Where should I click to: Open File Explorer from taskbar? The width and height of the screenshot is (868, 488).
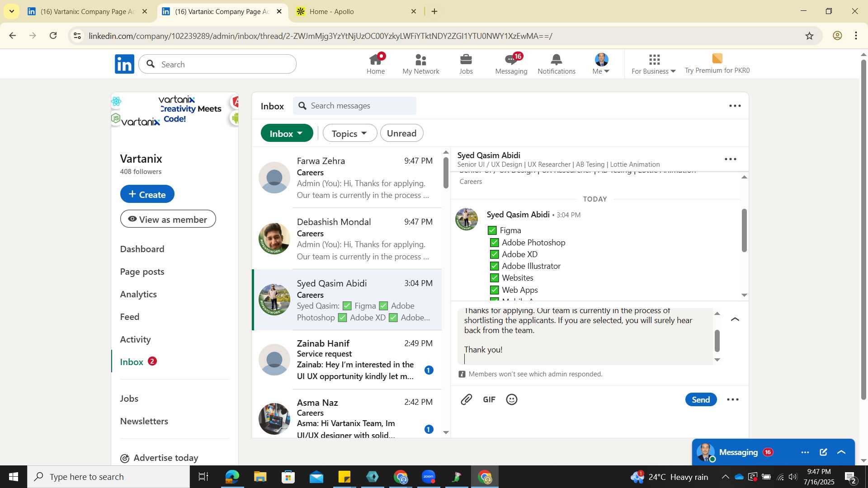[260, 477]
